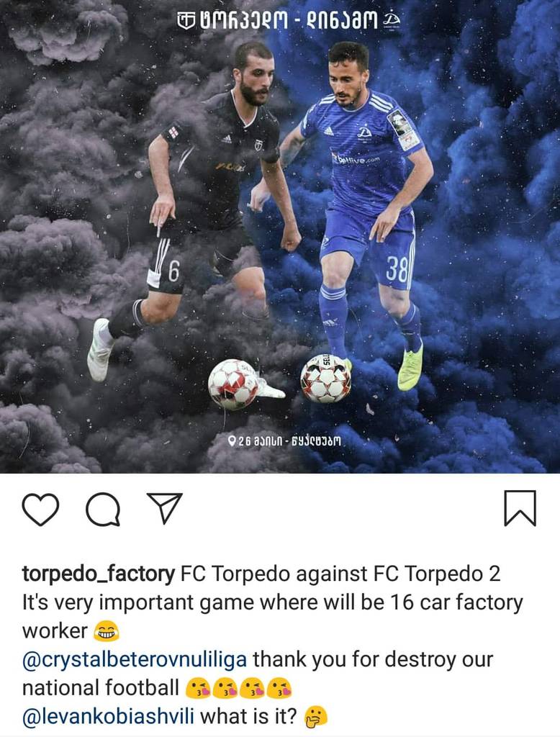The width and height of the screenshot is (560, 737).
Task: Open comments via the speech bubble icon
Action: click(x=102, y=509)
